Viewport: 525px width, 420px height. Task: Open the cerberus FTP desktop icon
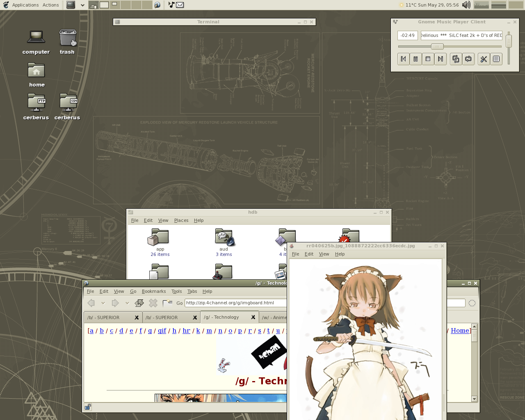point(36,107)
